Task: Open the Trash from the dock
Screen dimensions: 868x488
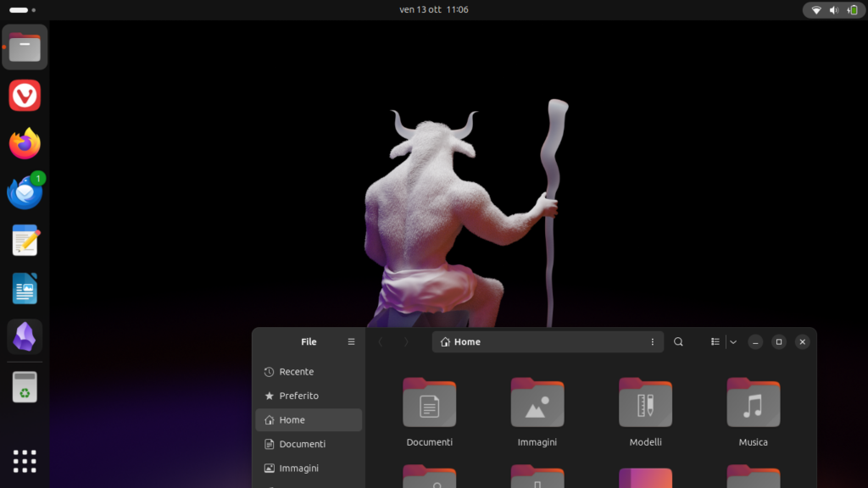Action: (x=25, y=386)
